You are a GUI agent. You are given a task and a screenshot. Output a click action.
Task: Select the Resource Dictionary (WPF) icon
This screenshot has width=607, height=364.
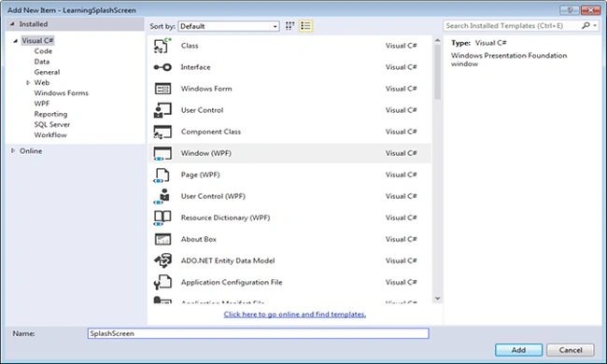click(x=162, y=218)
